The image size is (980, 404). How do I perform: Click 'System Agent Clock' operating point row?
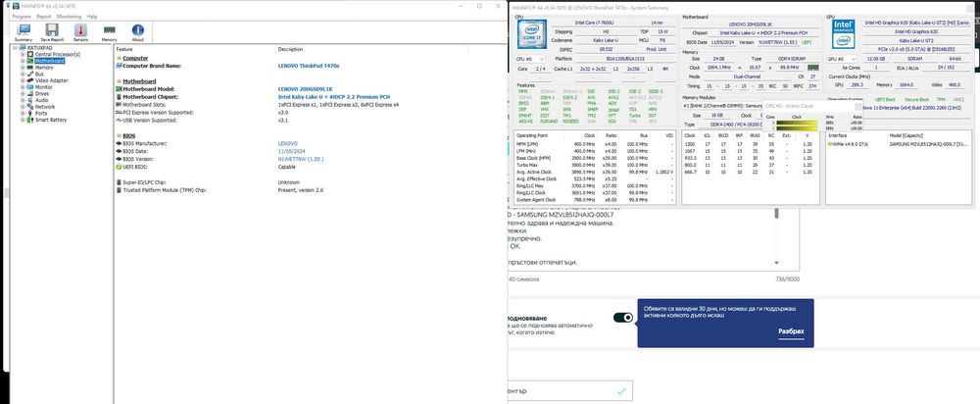[596, 199]
